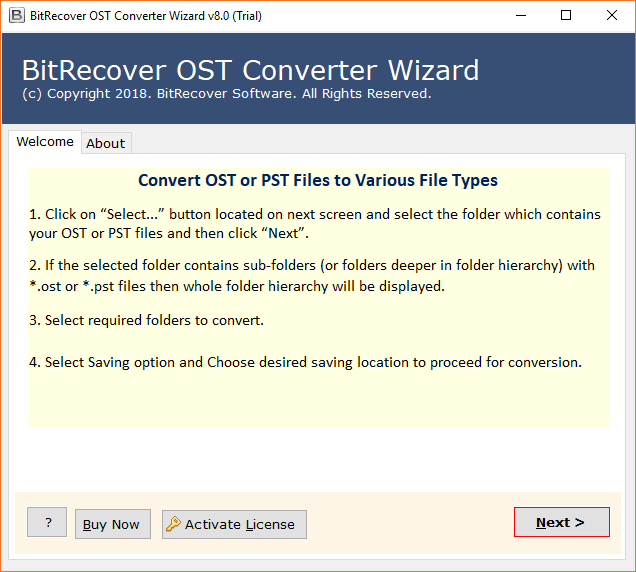Open help with the question mark button
Image resolution: width=636 pixels, height=572 pixels.
(x=47, y=522)
